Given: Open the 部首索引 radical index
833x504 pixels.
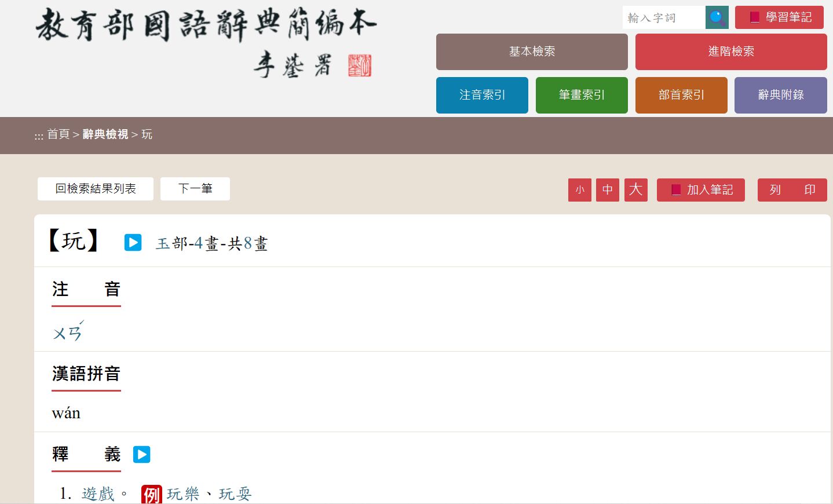Looking at the screenshot, I should pos(681,95).
